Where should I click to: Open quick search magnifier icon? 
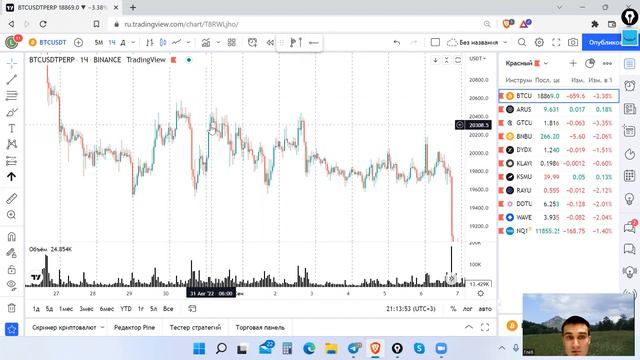pyautogui.click(x=522, y=42)
